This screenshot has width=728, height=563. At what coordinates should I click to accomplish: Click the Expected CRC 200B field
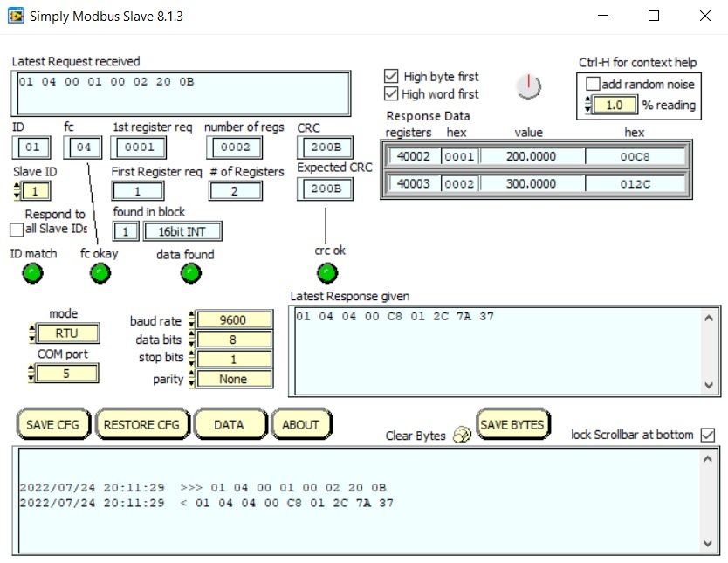325,189
